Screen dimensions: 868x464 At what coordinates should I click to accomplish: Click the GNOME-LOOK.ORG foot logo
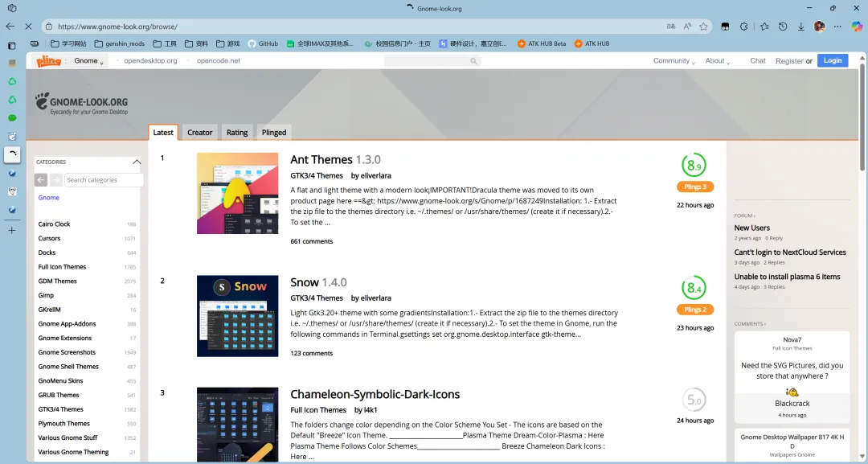click(x=81, y=104)
